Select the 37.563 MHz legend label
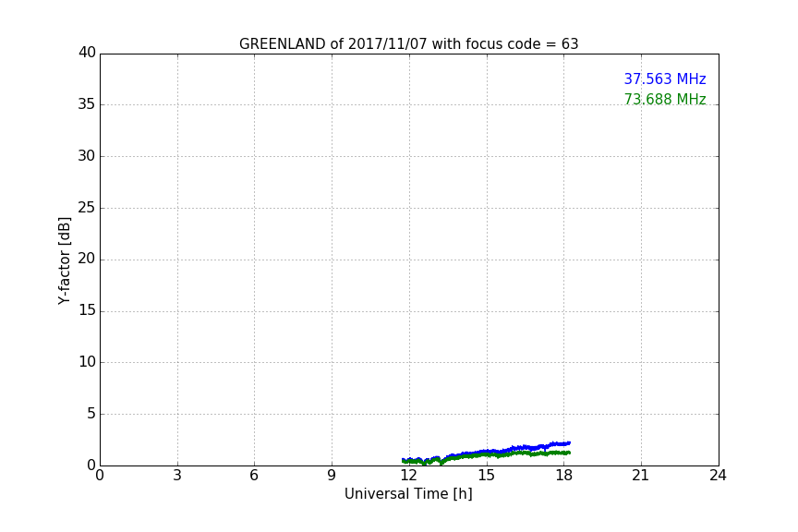This screenshot has height=532, width=798. click(665, 79)
